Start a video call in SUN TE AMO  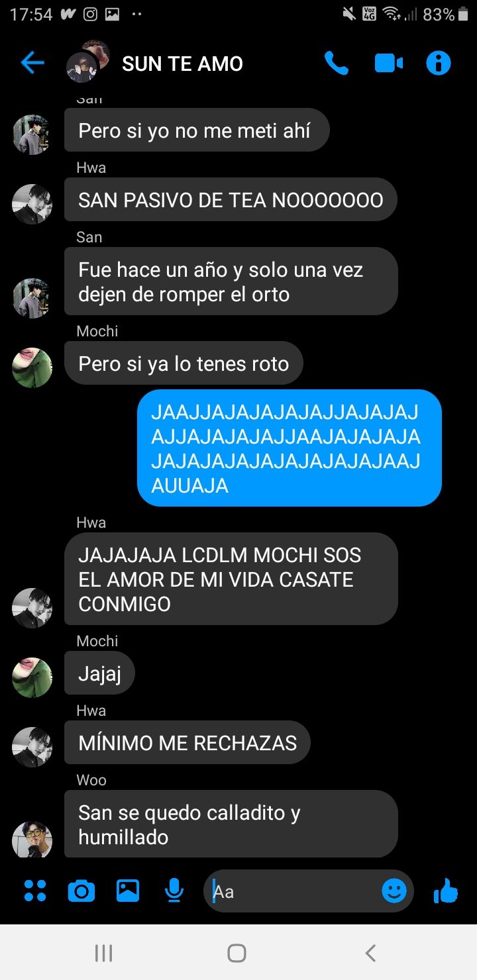[389, 64]
